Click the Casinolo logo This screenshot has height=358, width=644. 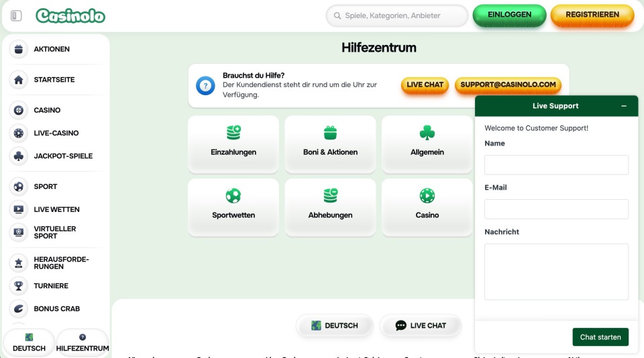tap(70, 15)
